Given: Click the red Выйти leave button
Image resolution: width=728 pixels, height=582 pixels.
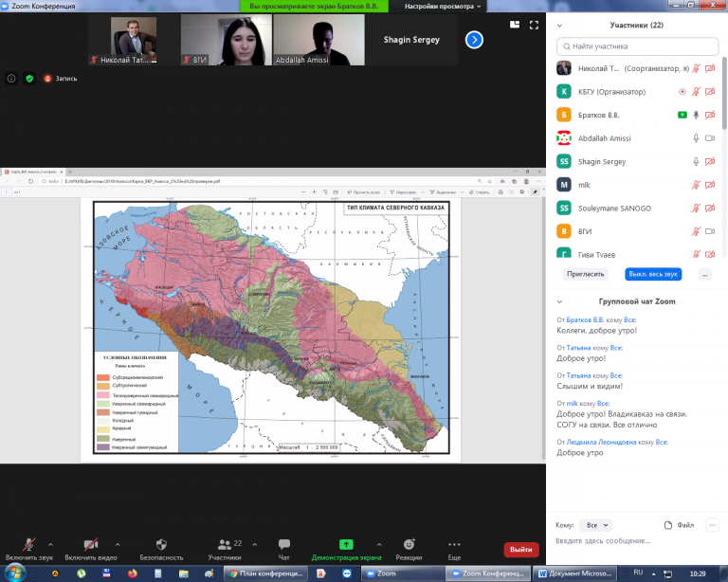Looking at the screenshot, I should 520,549.
